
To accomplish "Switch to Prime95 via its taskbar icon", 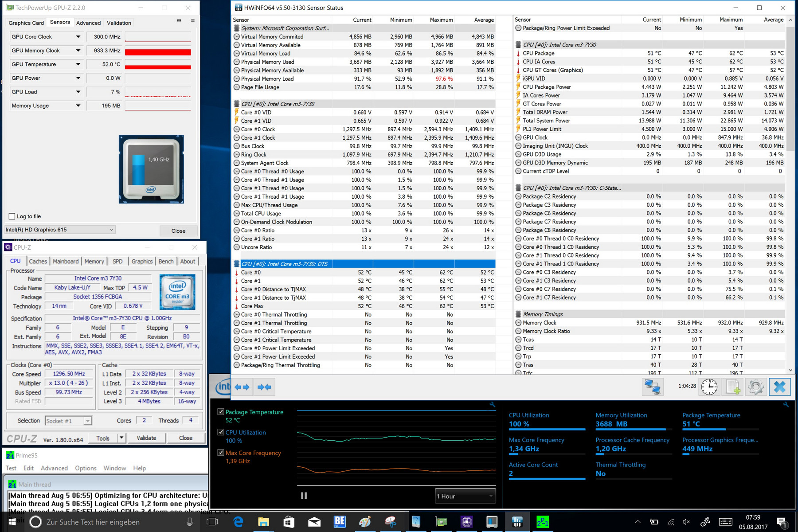I will (x=543, y=522).
